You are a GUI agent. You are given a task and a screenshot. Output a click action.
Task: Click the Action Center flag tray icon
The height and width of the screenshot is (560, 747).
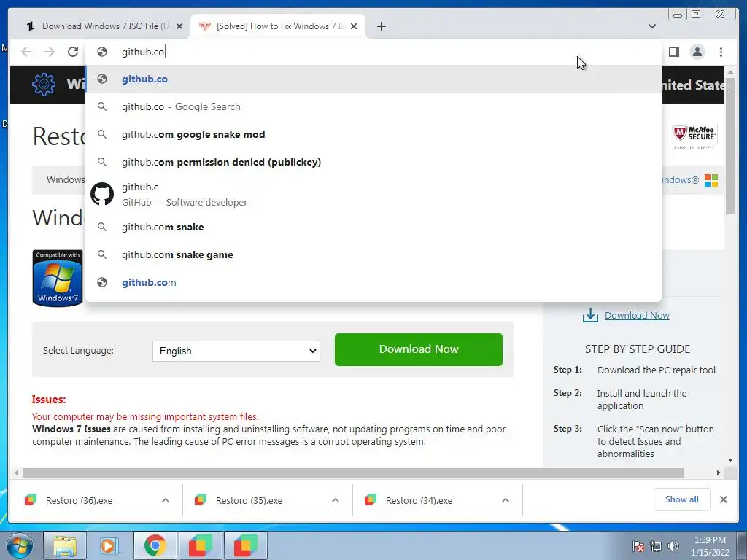pyautogui.click(x=638, y=546)
